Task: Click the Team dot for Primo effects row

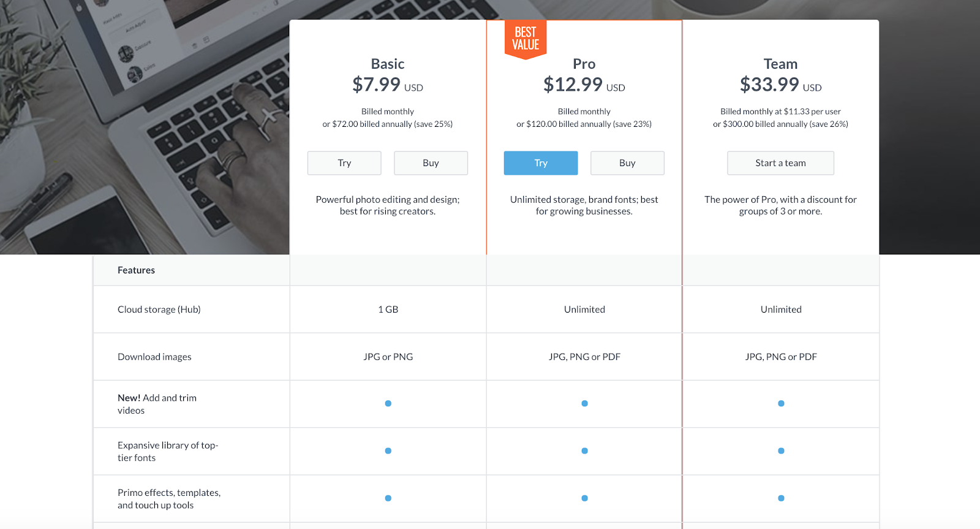Action: tap(781, 498)
